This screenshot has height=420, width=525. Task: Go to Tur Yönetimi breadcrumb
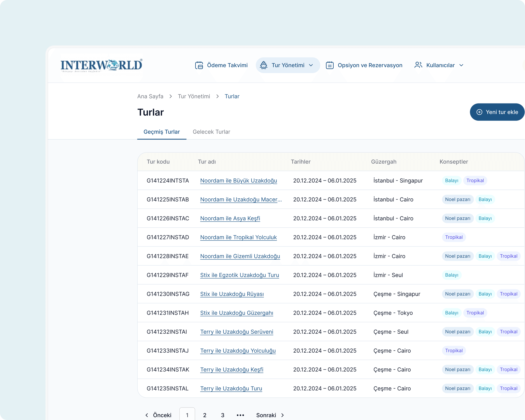tap(194, 96)
